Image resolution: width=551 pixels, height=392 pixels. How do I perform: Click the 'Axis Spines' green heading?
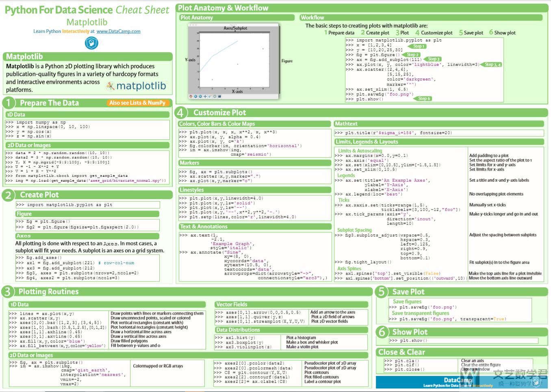(x=349, y=269)
